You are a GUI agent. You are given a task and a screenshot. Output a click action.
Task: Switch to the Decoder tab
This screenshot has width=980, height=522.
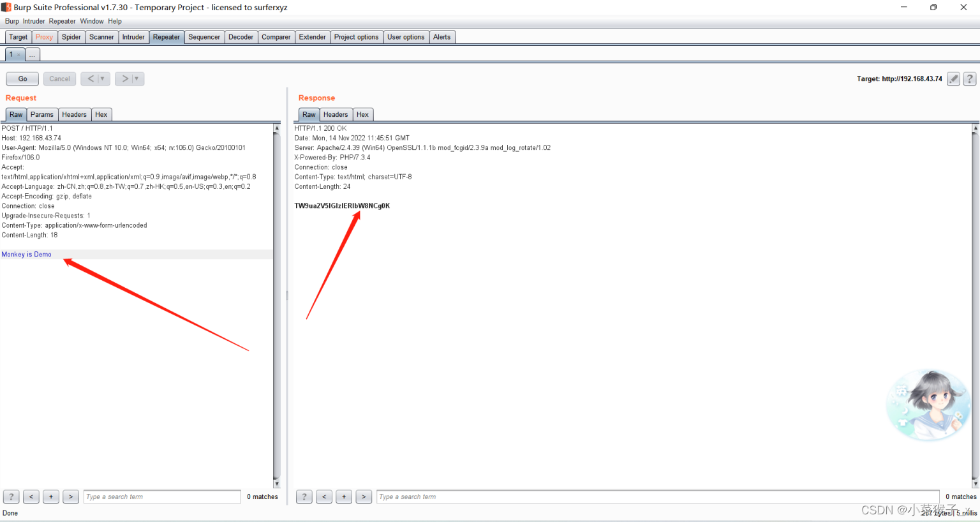point(241,37)
